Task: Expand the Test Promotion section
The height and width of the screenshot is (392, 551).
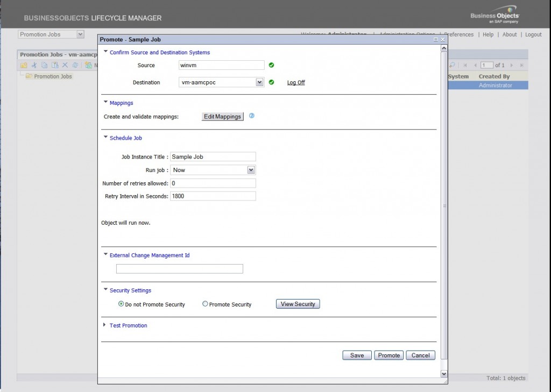Action: point(104,325)
